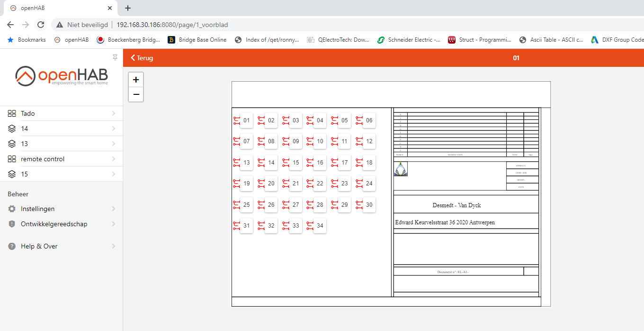Click the Ontwikkelgereedschap shield icon
This screenshot has width=644, height=331.
12,224
